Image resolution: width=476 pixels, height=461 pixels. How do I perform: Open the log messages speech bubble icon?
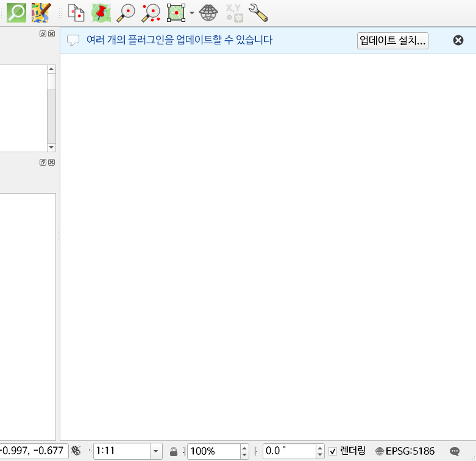pyautogui.click(x=455, y=451)
